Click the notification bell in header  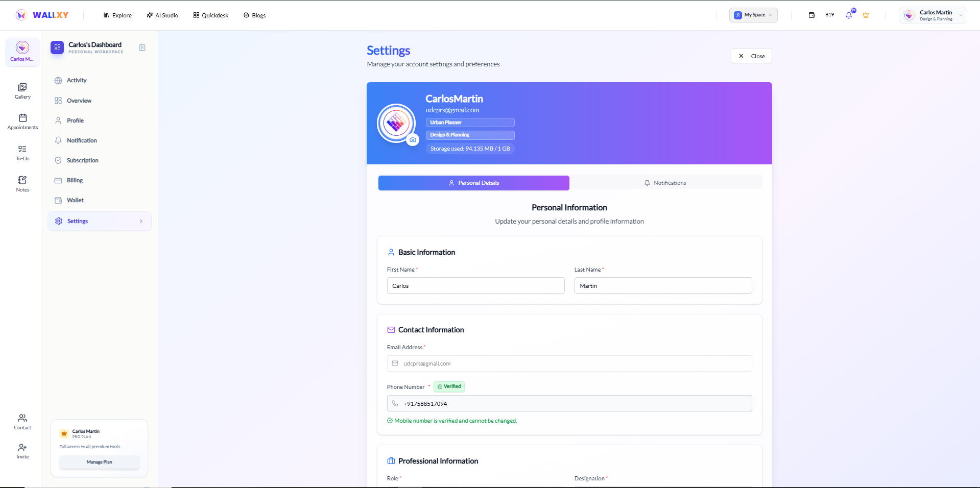point(849,15)
